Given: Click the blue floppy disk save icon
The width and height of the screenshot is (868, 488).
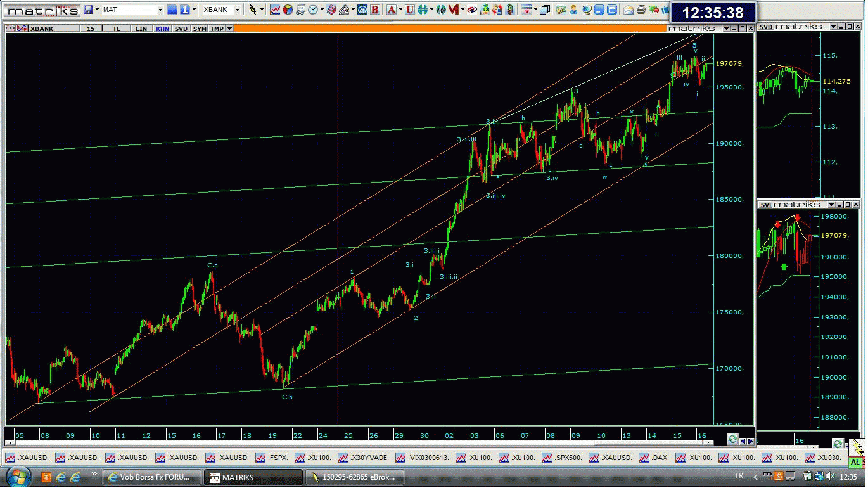Looking at the screenshot, I should tap(88, 10).
